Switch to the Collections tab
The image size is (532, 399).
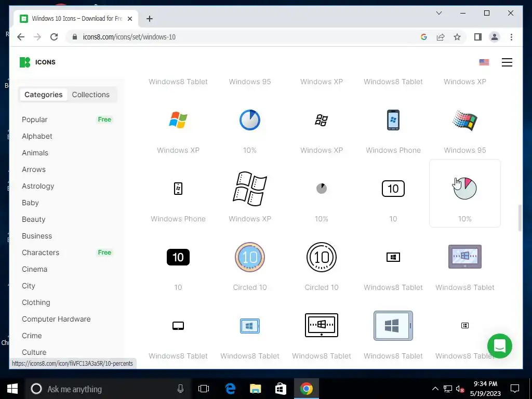pyautogui.click(x=90, y=95)
